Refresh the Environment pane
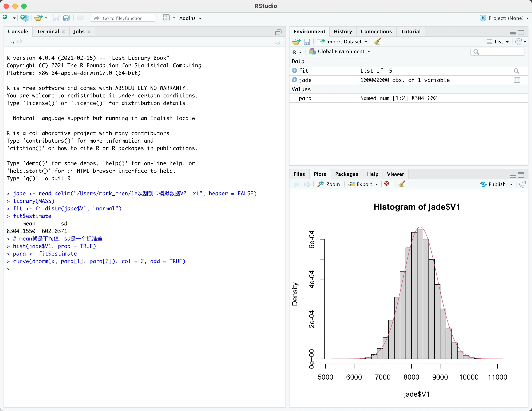This screenshot has height=411, width=532. pyautogui.click(x=518, y=42)
